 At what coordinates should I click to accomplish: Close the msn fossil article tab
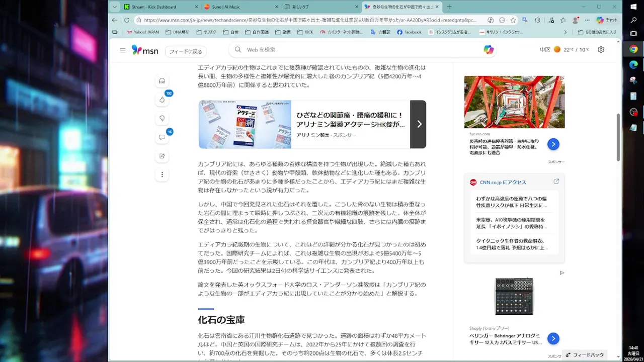point(437,7)
